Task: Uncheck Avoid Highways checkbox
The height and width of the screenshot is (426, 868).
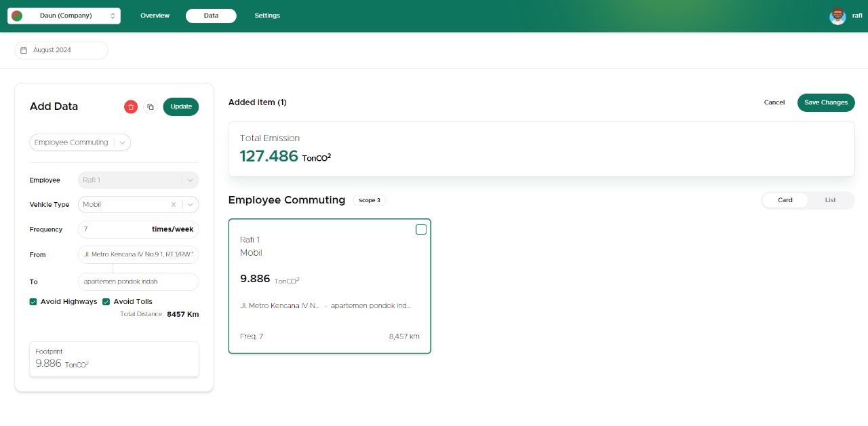Action: (33, 302)
